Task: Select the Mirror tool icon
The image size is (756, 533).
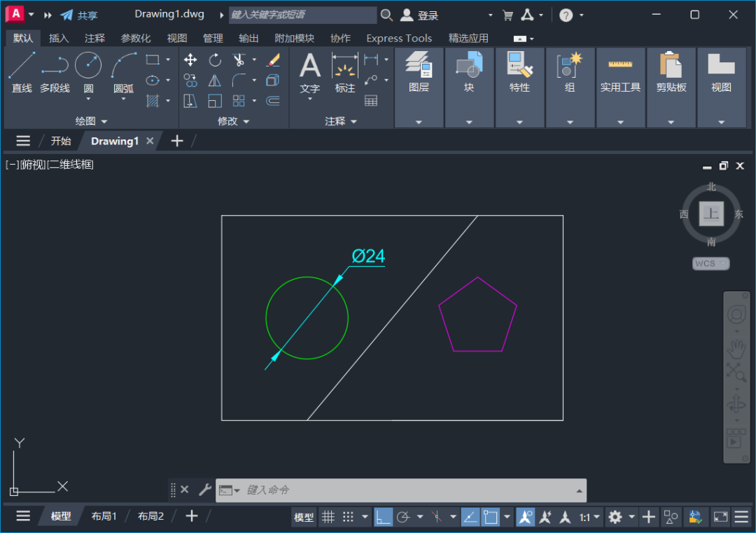Action: point(215,81)
